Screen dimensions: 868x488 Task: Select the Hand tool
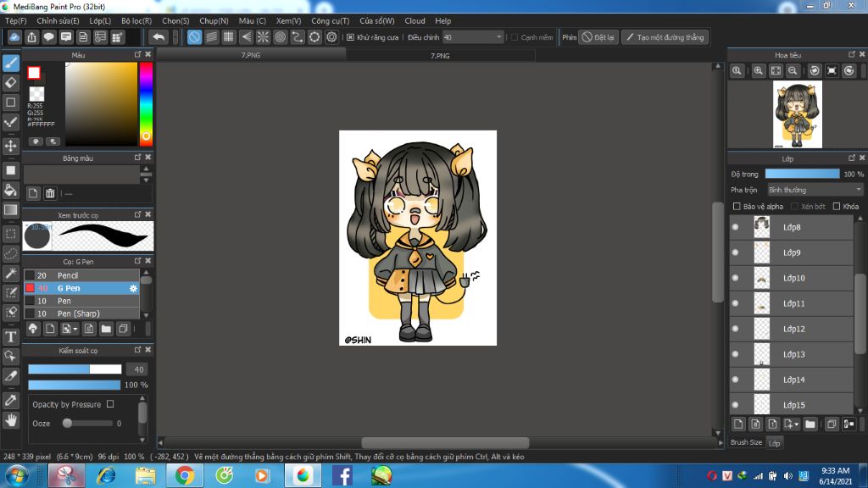[x=10, y=420]
